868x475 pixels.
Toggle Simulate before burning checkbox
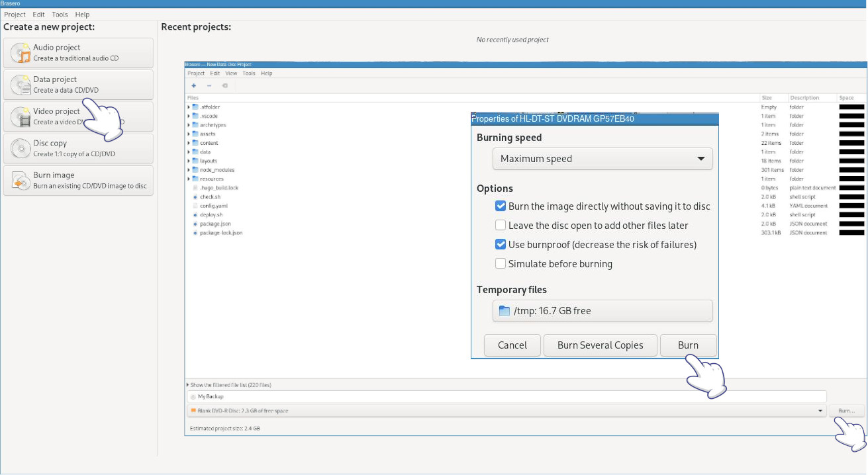[501, 264]
